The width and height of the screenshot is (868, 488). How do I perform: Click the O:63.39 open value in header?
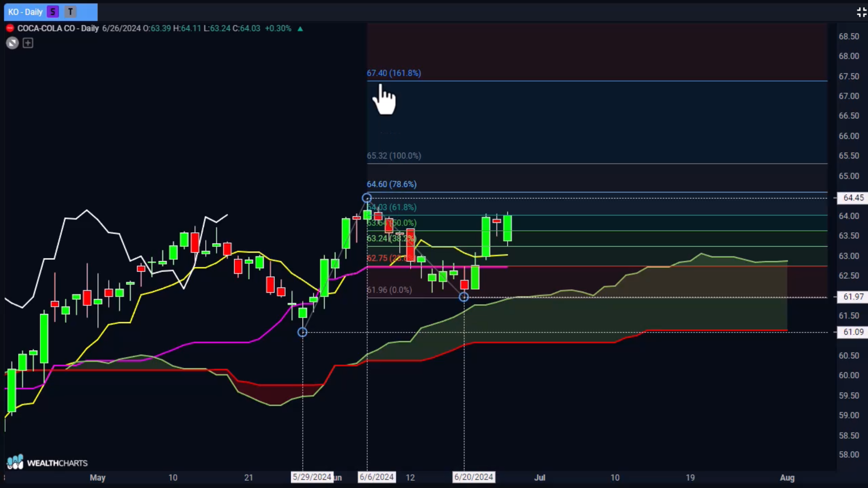157,28
